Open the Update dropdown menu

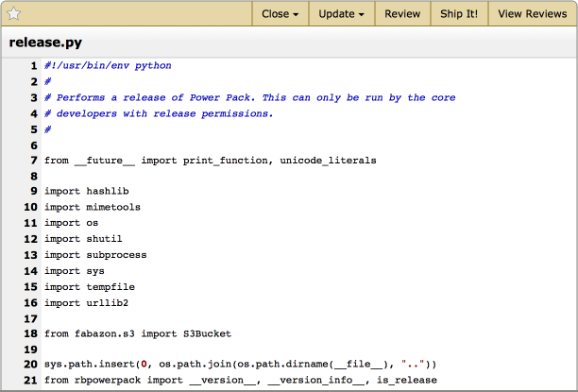click(x=341, y=13)
